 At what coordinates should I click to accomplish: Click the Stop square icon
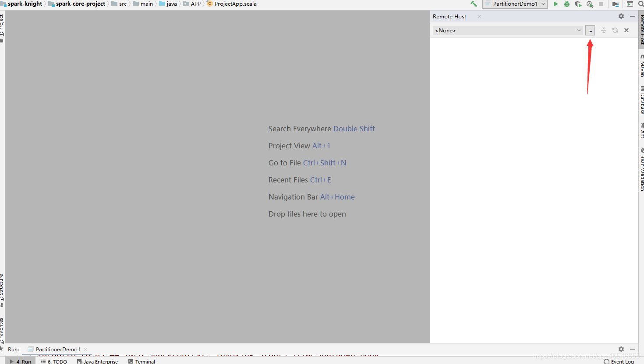[601, 4]
